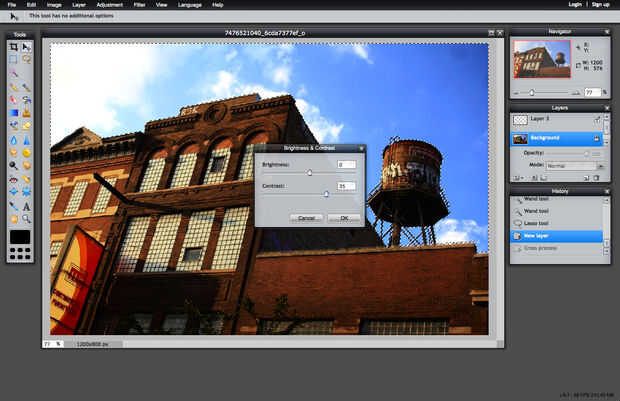Open the color presets dots grid
Image resolution: width=620 pixels, height=401 pixels.
[x=20, y=253]
